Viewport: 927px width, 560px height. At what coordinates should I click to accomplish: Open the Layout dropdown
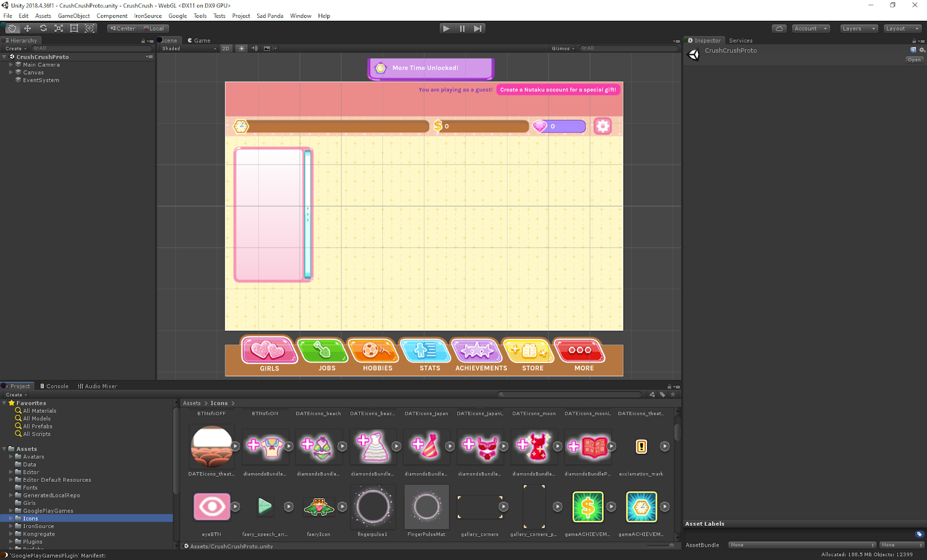902,28
